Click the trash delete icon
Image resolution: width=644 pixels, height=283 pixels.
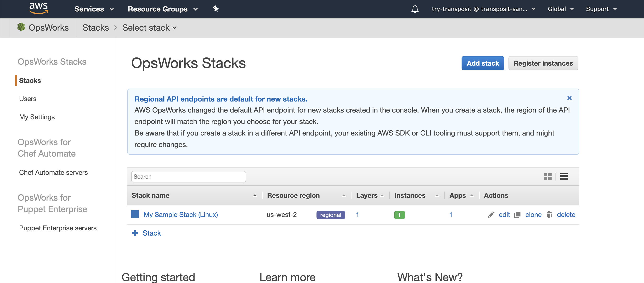(549, 215)
